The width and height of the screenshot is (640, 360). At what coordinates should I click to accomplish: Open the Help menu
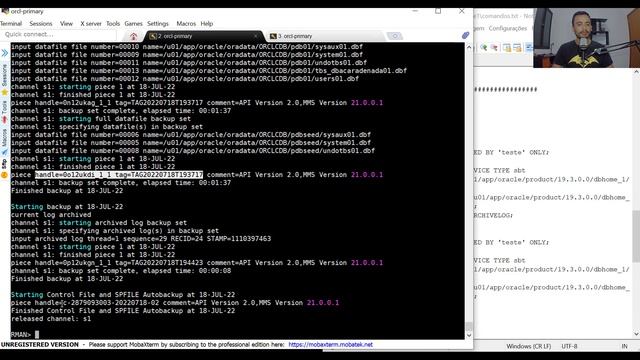click(207, 24)
